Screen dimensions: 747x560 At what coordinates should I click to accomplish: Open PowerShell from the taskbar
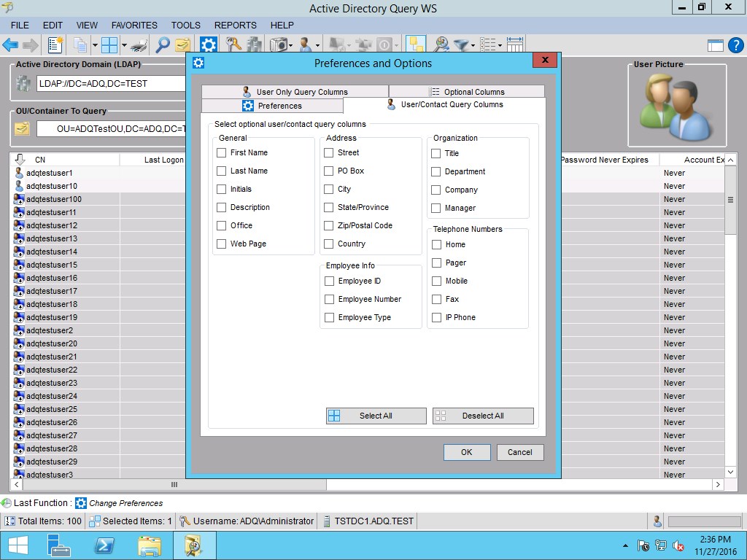pyautogui.click(x=104, y=545)
